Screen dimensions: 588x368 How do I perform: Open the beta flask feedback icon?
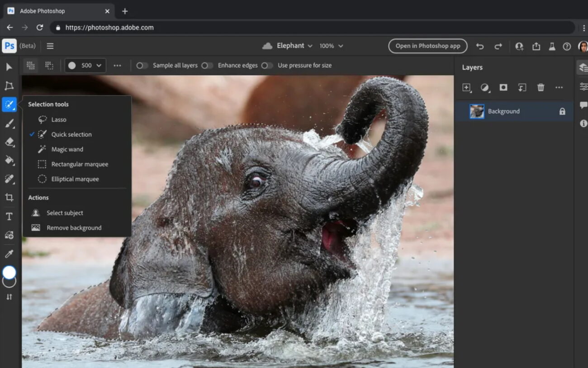coord(552,46)
